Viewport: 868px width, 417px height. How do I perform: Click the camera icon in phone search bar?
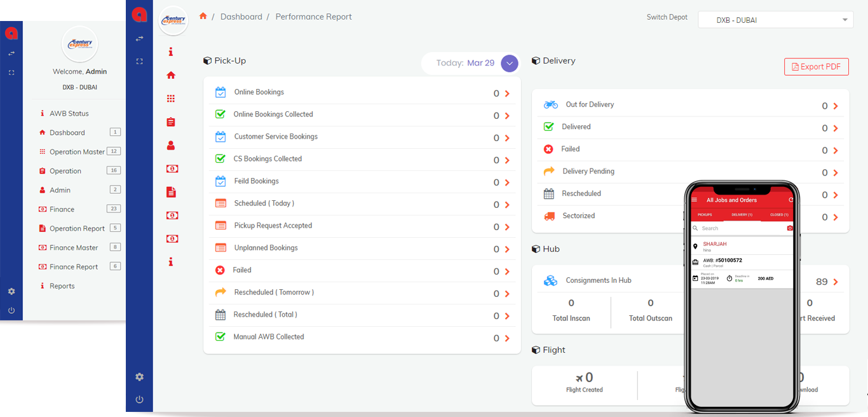pyautogui.click(x=790, y=228)
